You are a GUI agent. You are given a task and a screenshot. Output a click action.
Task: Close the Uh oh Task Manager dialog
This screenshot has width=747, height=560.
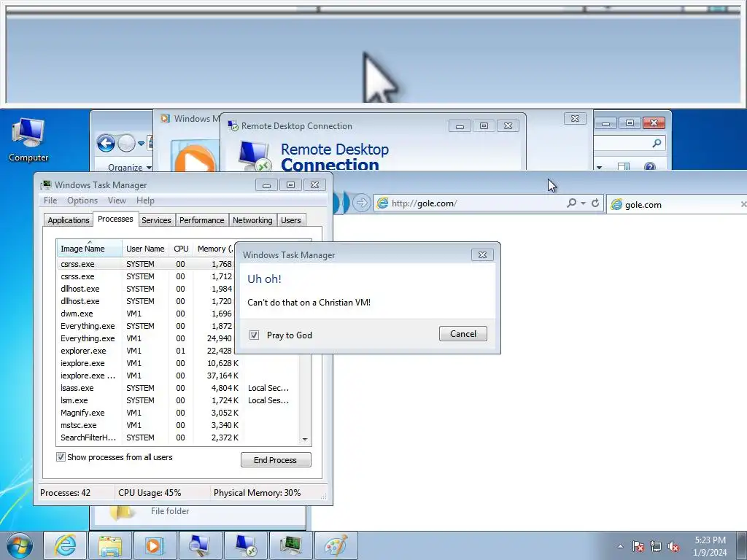(x=482, y=254)
